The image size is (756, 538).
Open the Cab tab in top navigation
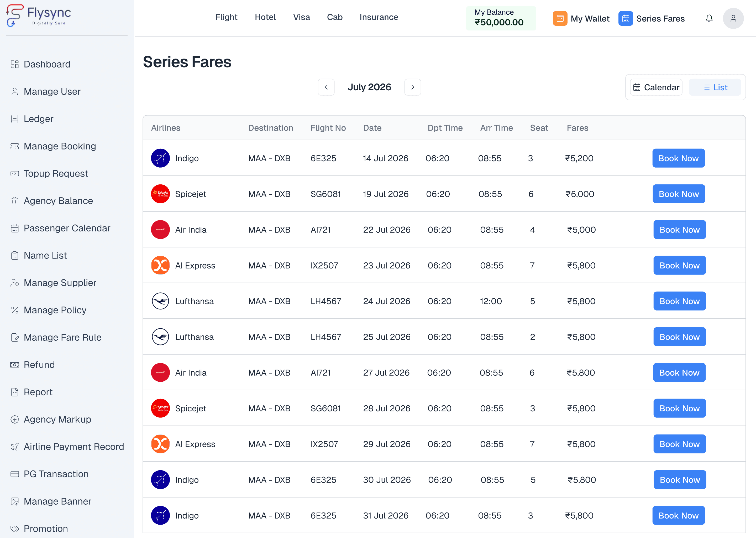[335, 17]
